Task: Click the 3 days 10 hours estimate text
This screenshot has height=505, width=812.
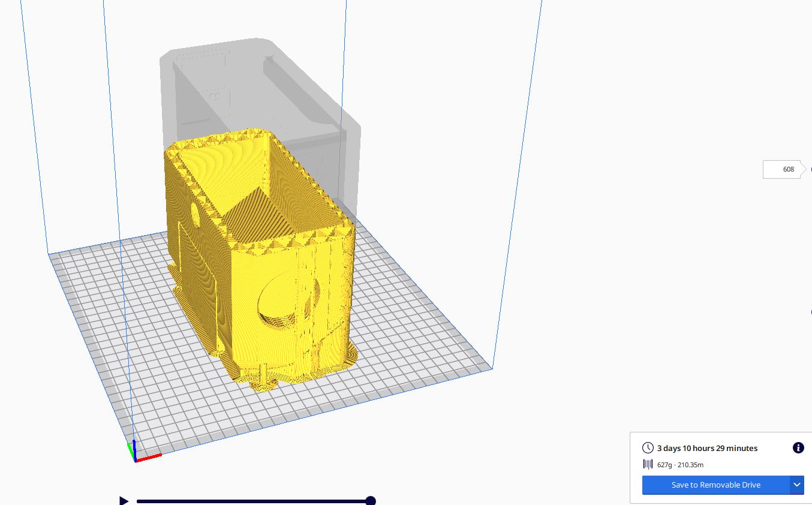Action: tap(707, 448)
